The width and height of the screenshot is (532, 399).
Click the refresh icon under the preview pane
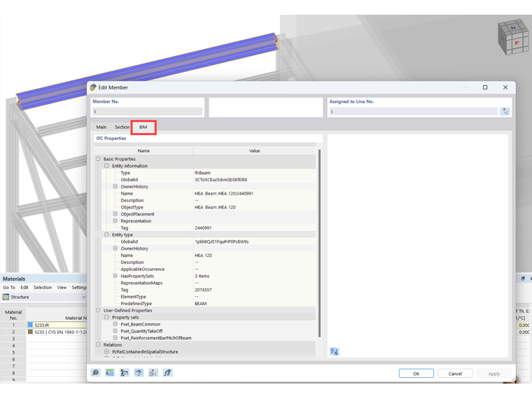tap(334, 351)
